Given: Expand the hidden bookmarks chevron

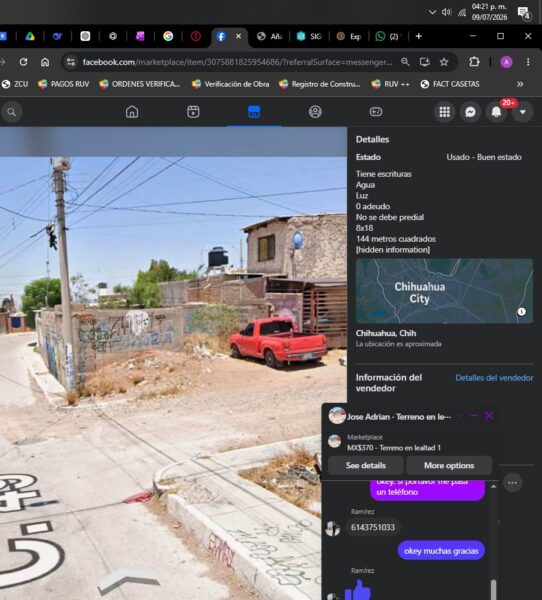Looking at the screenshot, I should [x=520, y=84].
